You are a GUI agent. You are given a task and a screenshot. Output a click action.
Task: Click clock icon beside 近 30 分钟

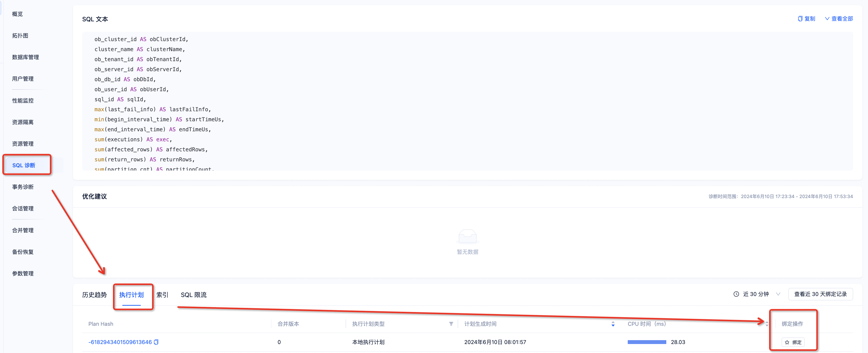coord(736,294)
